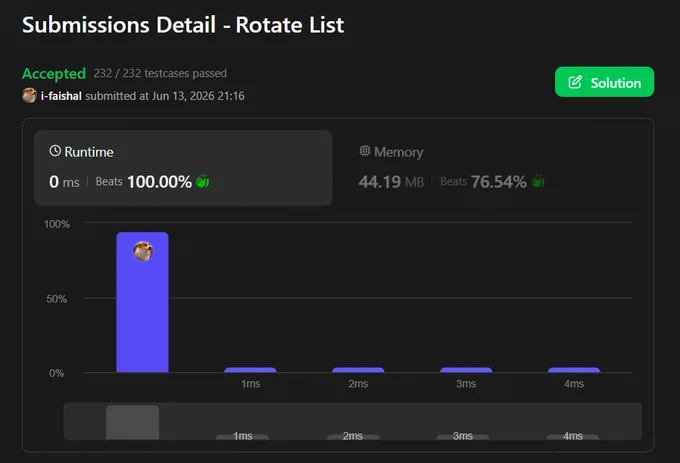
Task: Click the 3ms marker in bottom minimap
Action: point(463,436)
